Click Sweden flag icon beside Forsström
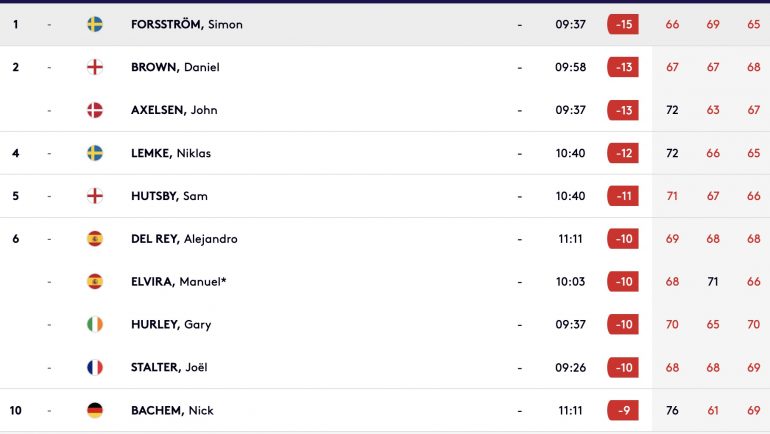This screenshot has width=770, height=434. click(95, 24)
